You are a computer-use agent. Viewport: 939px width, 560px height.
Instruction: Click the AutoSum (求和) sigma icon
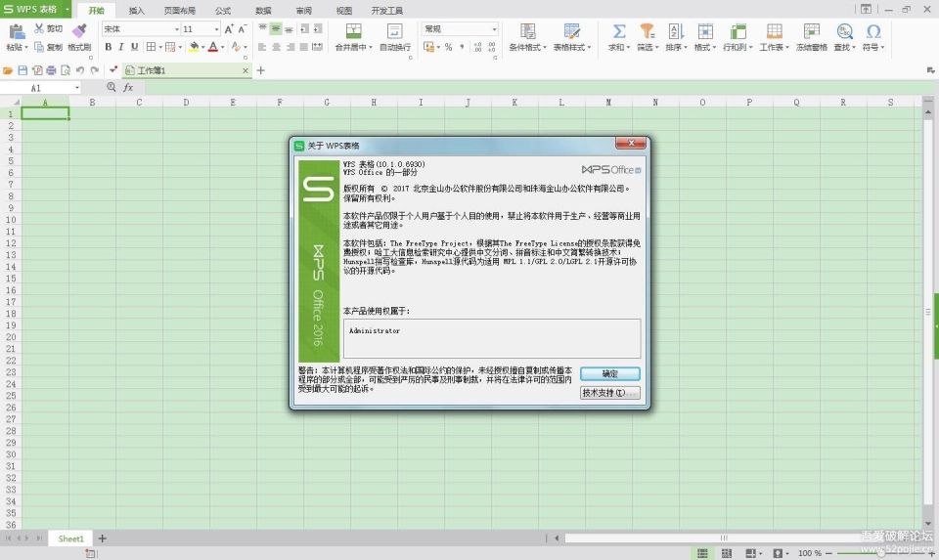pos(619,31)
